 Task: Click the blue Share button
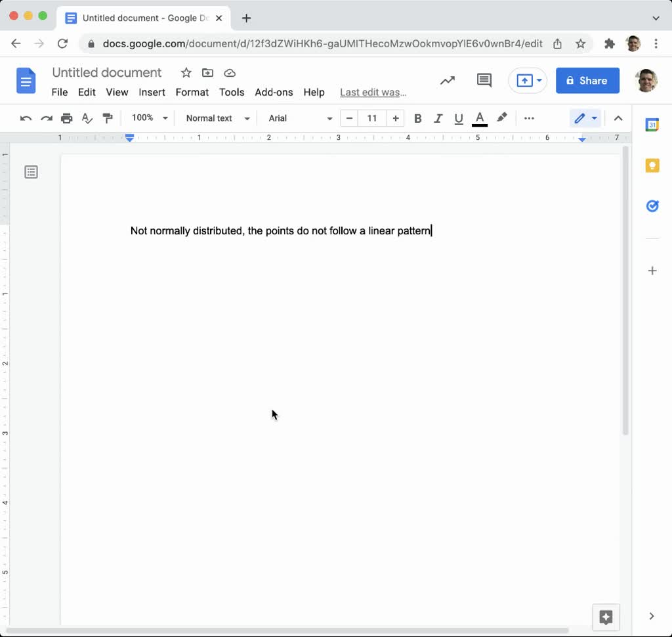[587, 81]
